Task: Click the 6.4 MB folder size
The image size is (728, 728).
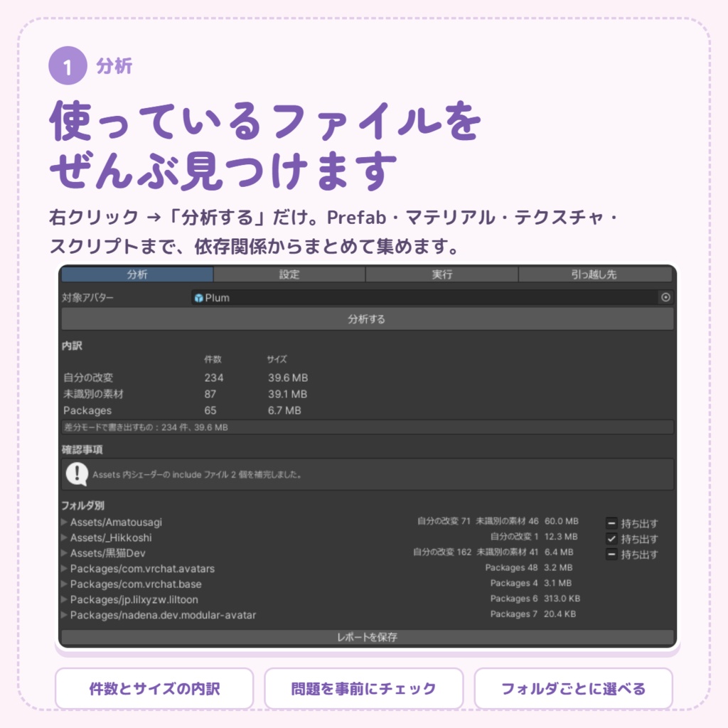Action: pos(559,552)
